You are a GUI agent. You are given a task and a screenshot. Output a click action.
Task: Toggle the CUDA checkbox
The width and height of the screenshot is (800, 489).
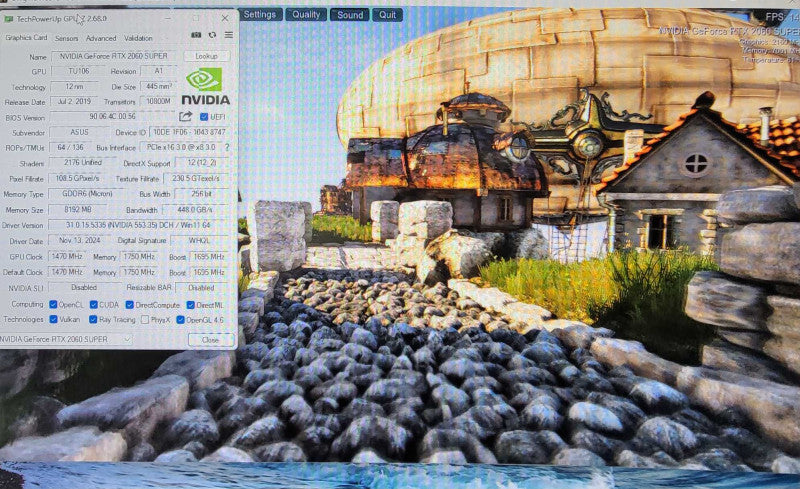click(93, 304)
